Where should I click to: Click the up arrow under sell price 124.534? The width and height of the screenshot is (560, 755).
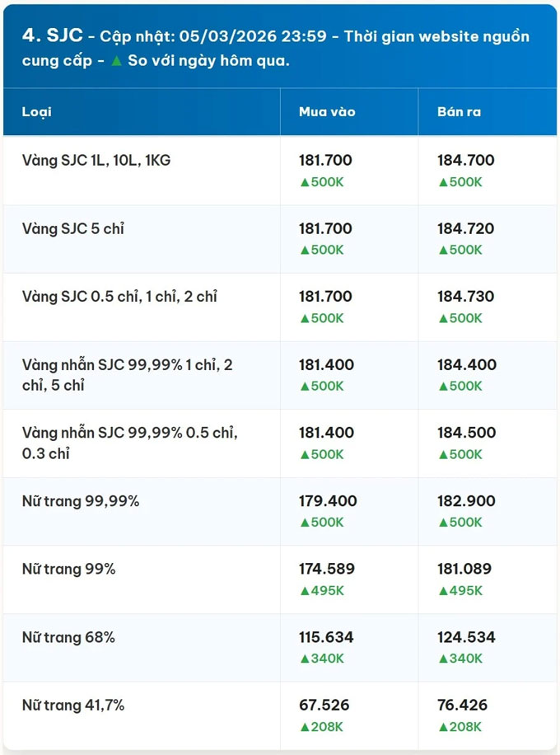442,659
